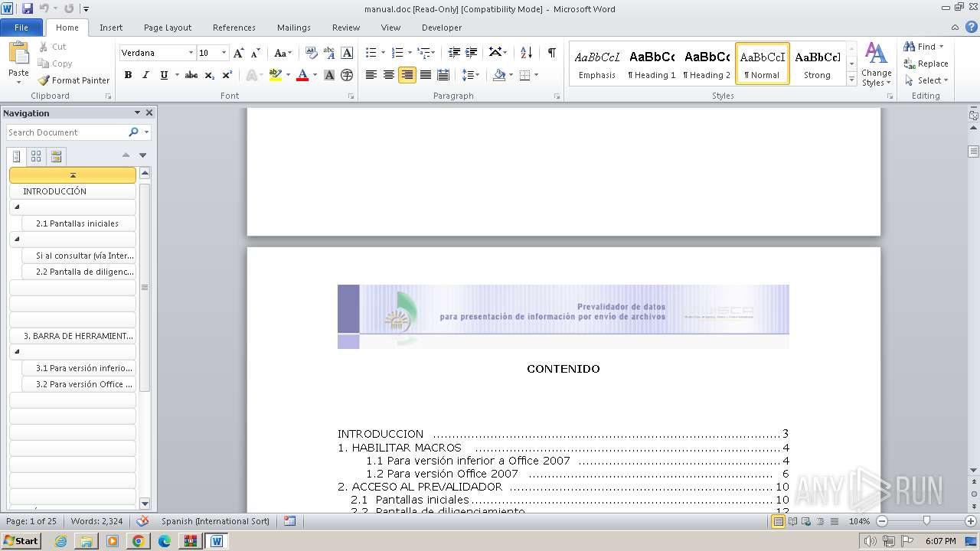
Task: Click the Enclose Characters icon
Action: tap(347, 75)
